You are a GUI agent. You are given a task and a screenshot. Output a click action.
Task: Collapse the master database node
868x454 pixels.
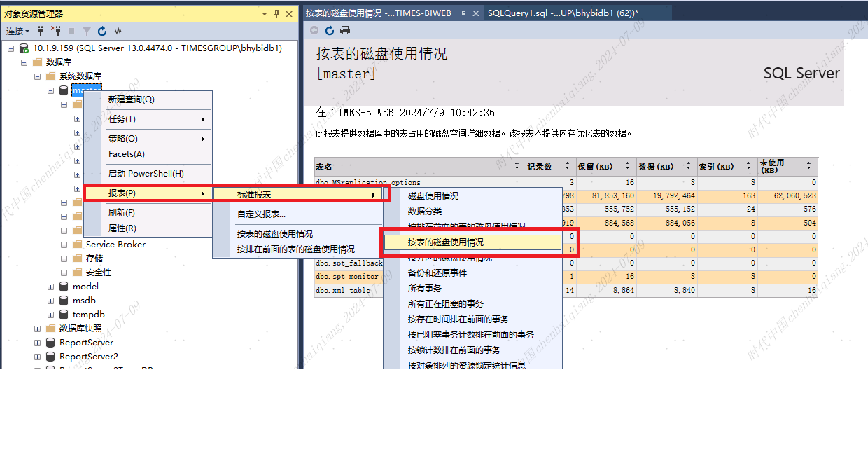50,90
